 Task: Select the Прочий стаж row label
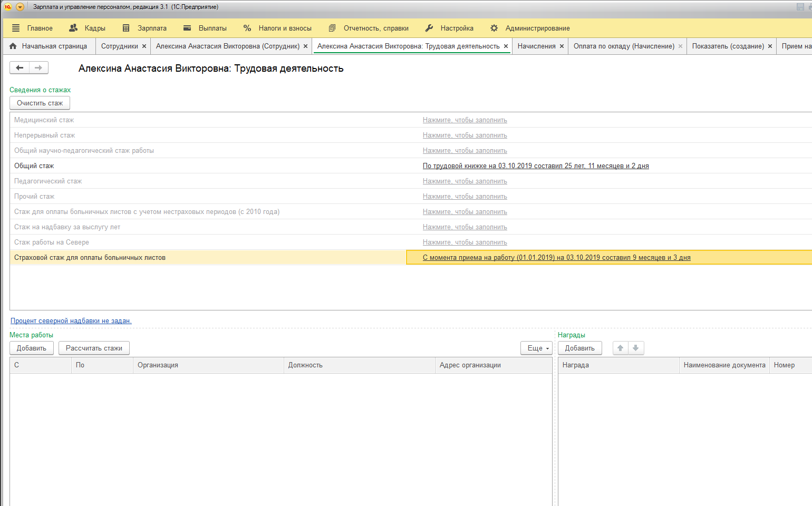(x=34, y=197)
